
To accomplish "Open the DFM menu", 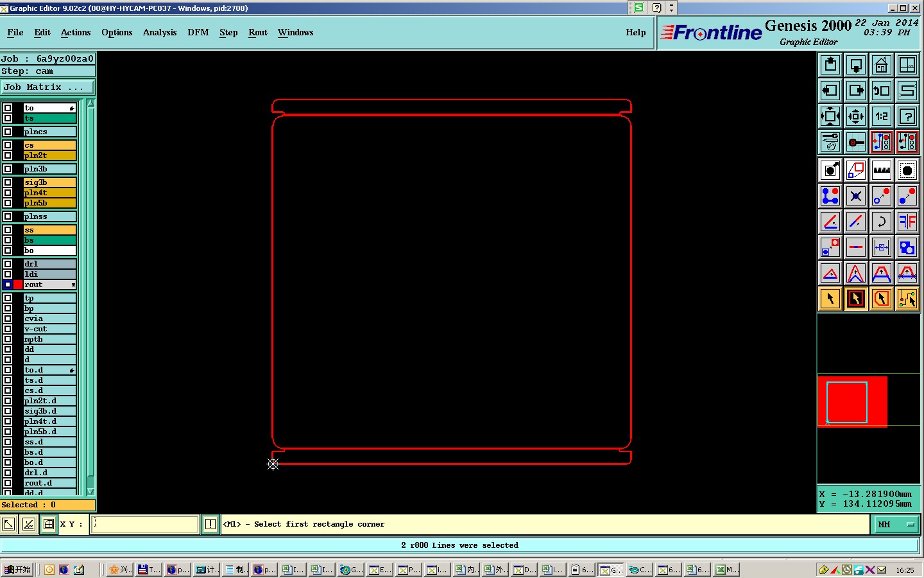I will point(198,32).
